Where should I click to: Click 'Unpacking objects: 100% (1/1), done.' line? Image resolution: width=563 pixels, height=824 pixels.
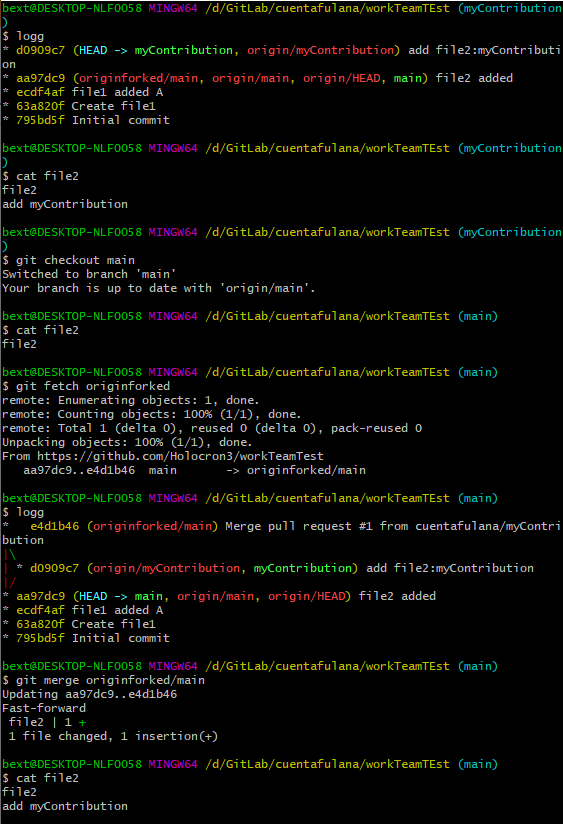tap(127, 442)
